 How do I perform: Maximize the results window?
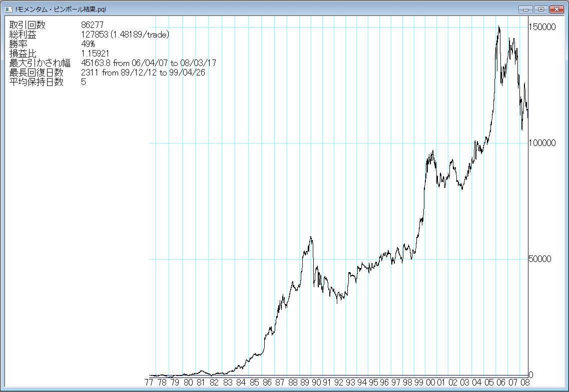point(540,9)
